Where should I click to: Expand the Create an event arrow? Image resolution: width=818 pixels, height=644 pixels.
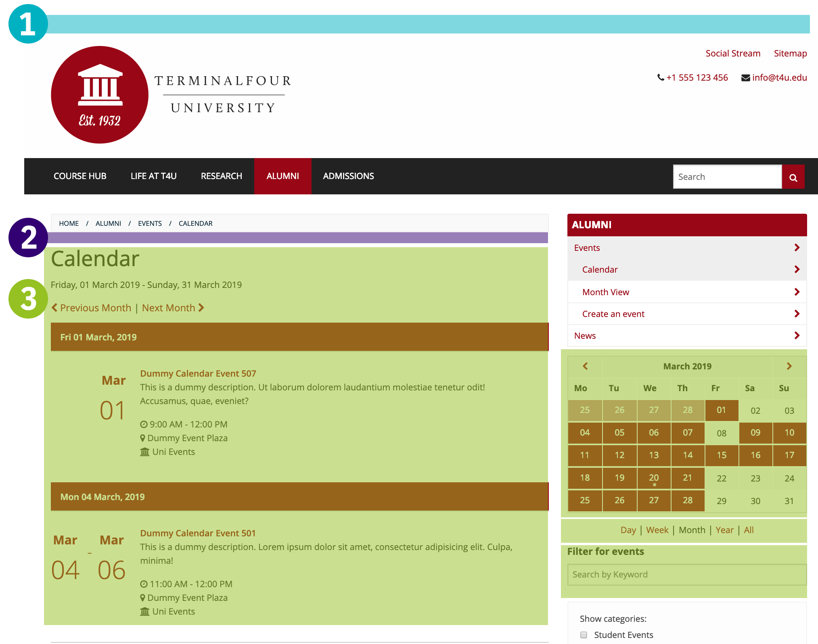797,314
